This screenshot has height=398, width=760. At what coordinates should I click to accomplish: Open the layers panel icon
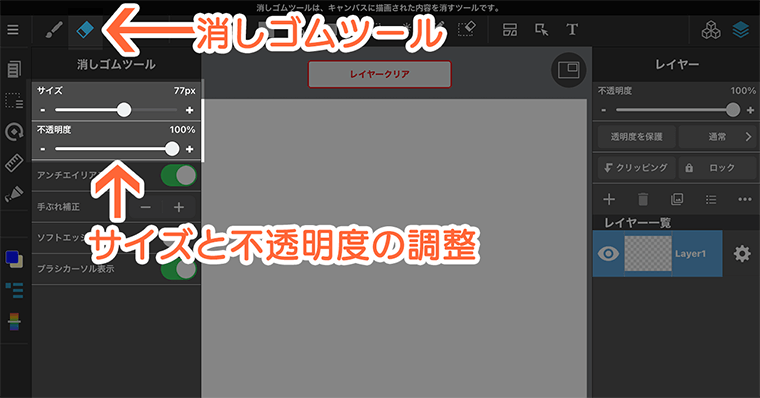741,30
